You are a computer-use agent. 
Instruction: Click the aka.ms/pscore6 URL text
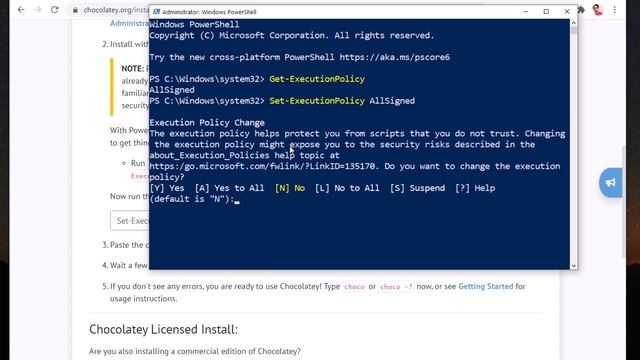(395, 57)
